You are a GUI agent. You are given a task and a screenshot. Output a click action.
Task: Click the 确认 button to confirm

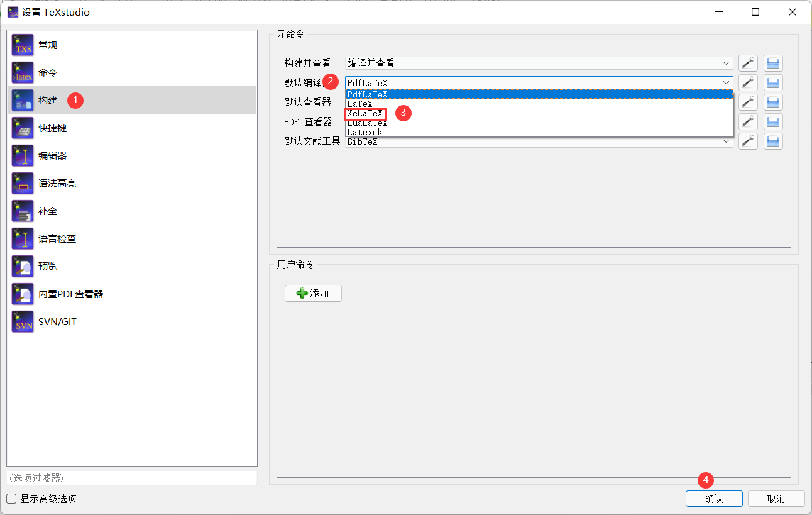(x=714, y=498)
